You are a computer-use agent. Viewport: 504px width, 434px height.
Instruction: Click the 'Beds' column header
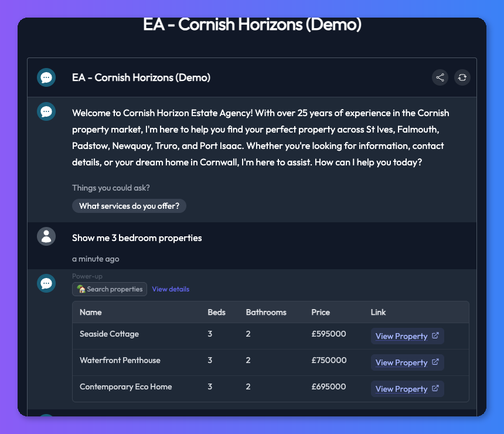(x=216, y=313)
